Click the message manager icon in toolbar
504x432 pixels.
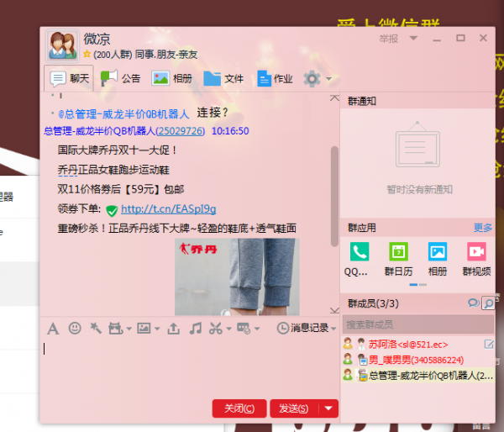click(x=244, y=329)
